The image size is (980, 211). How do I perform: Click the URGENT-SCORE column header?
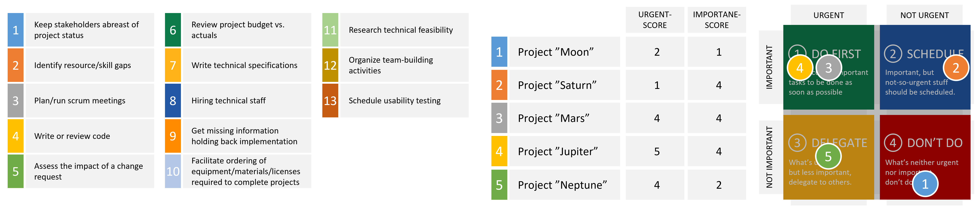coord(654,20)
